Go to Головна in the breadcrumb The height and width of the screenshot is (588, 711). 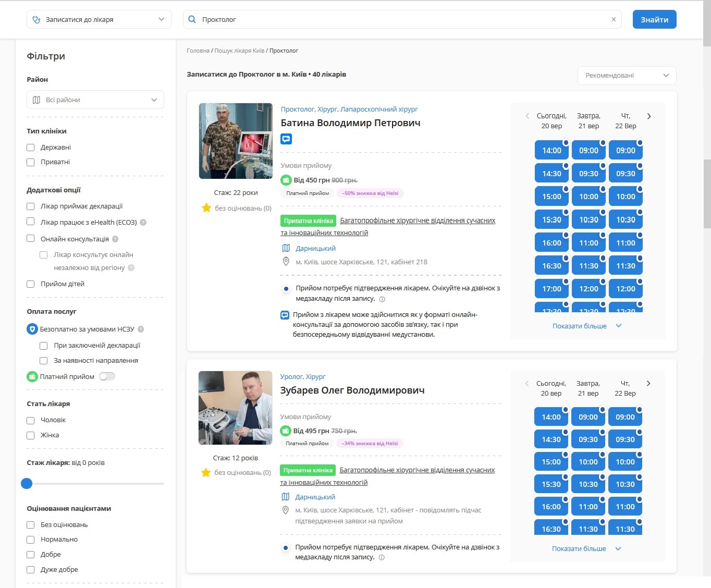[198, 51]
